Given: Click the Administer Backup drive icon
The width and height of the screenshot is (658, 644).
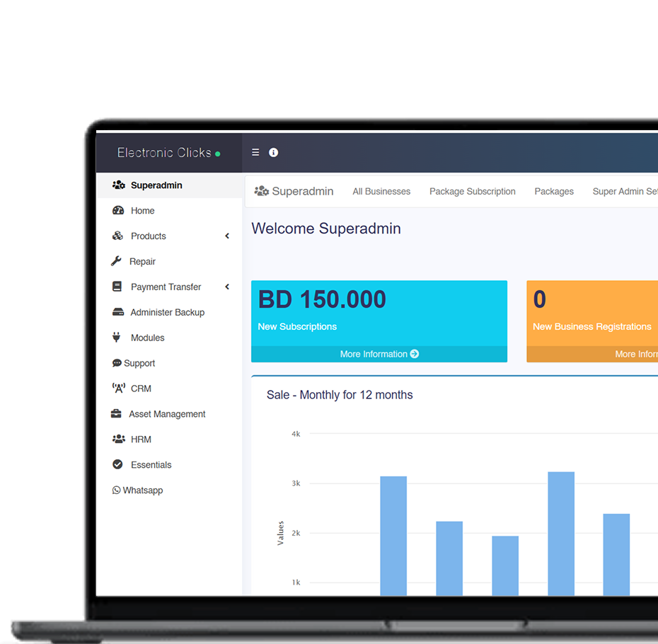Looking at the screenshot, I should [x=118, y=312].
